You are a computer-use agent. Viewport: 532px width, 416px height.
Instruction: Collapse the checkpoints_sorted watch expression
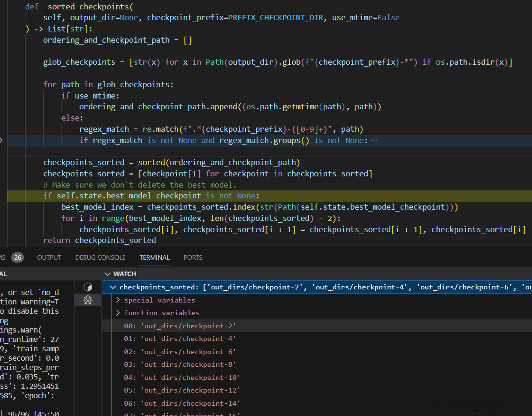click(112, 287)
